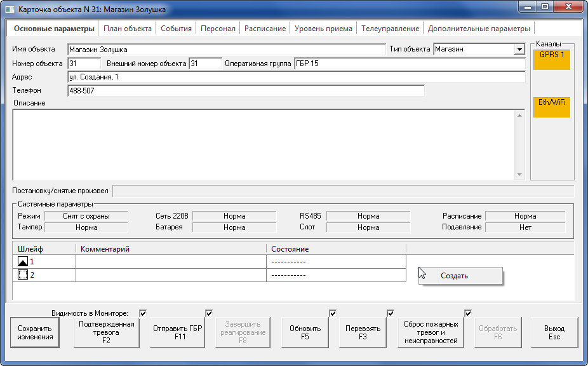Click the 'Постановку/снятие произвел' field
588x366 pixels.
[x=343, y=191]
